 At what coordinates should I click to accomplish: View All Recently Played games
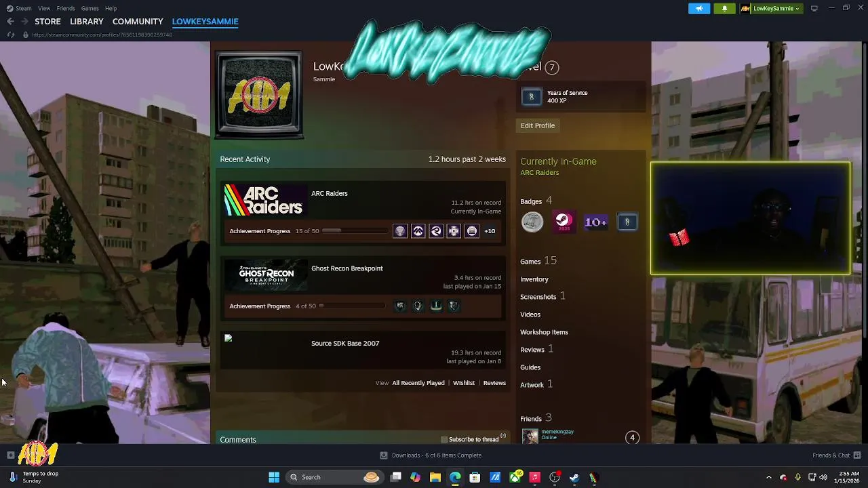[x=418, y=383]
